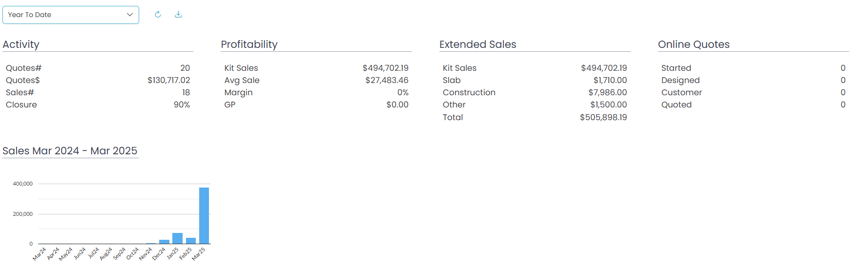Click the Feb25 sales bar
This screenshot has width=868, height=273.
(191, 241)
